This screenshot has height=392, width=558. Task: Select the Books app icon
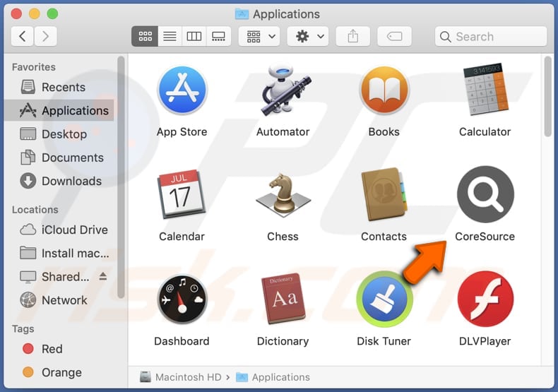[384, 90]
